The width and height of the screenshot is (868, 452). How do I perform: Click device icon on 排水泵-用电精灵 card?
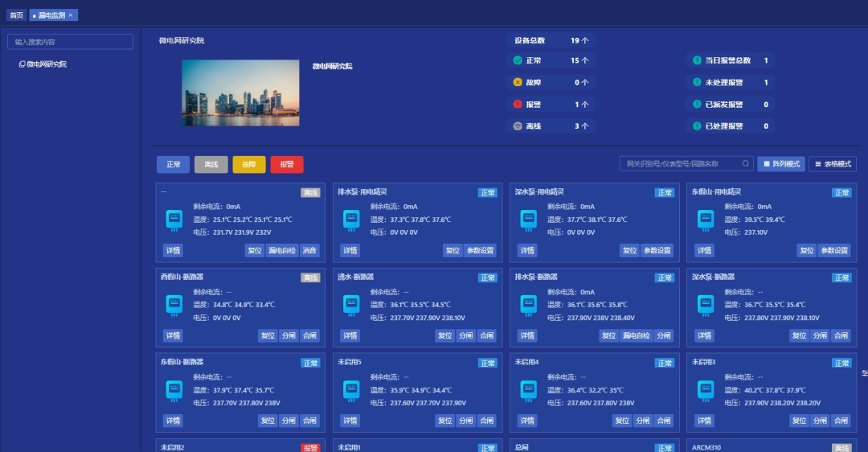351,220
